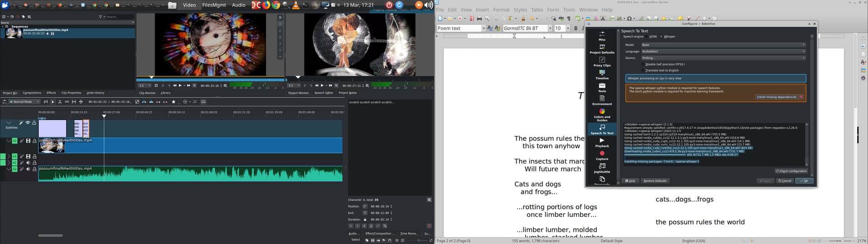The width and height of the screenshot is (868, 244).
Task: Open Project Defaults section in Configure dialog
Action: click(x=602, y=49)
